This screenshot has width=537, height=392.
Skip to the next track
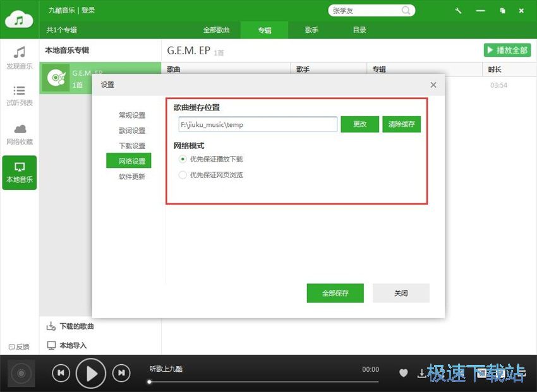pos(121,373)
